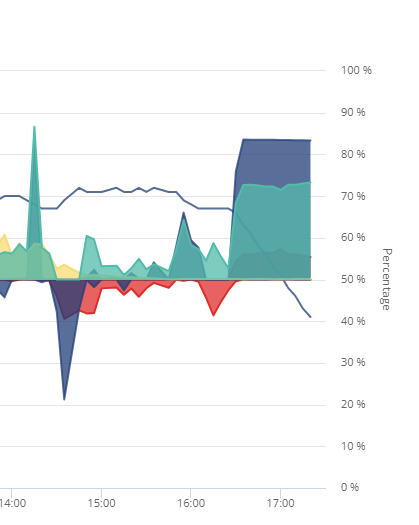Image resolution: width=419 pixels, height=525 pixels.
Task: Click the 20 % axis label
Action: pos(353,404)
